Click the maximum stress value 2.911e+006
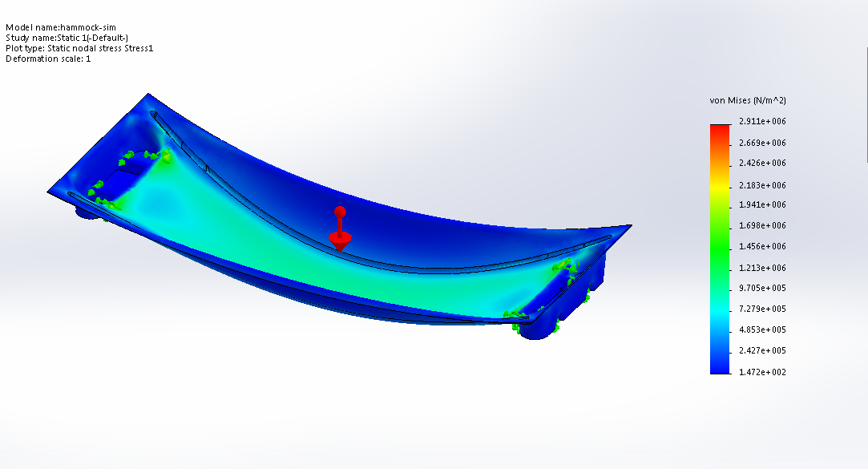Viewport: 868px width, 469px height. point(762,121)
